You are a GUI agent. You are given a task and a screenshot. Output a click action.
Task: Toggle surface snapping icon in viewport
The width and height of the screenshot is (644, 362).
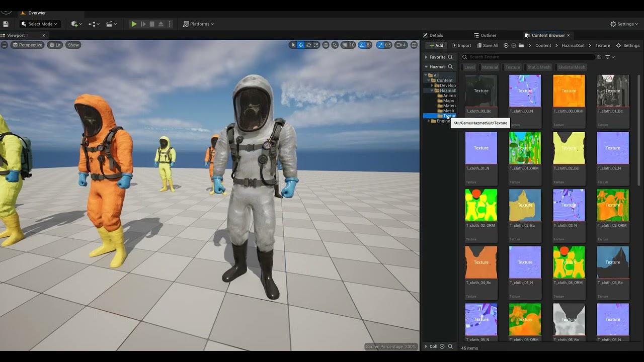coord(335,45)
